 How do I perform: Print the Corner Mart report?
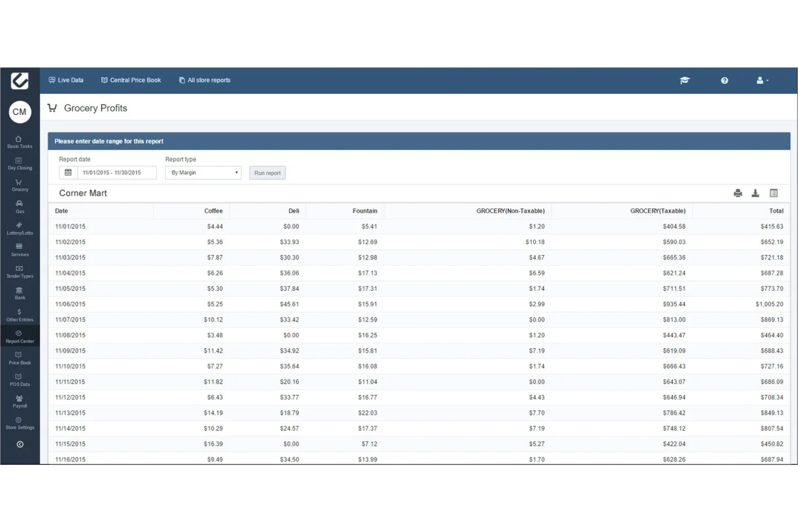pos(738,193)
